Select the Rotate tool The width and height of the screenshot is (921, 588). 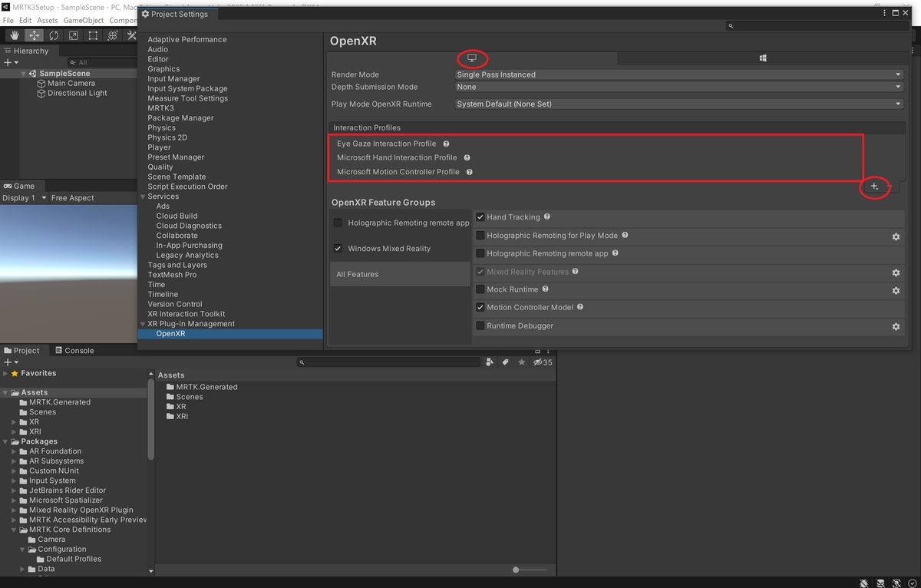pos(54,35)
